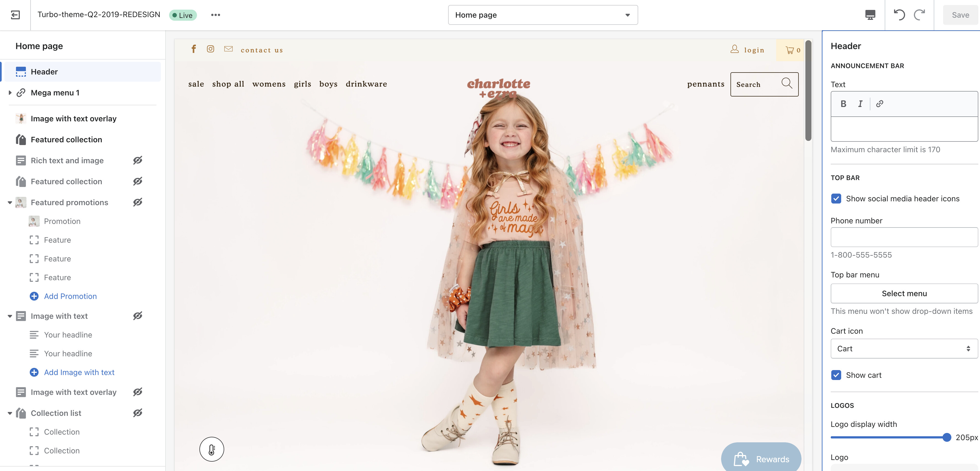This screenshot has height=471, width=980.
Task: Show the hidden Rich text and image section
Action: click(x=138, y=160)
